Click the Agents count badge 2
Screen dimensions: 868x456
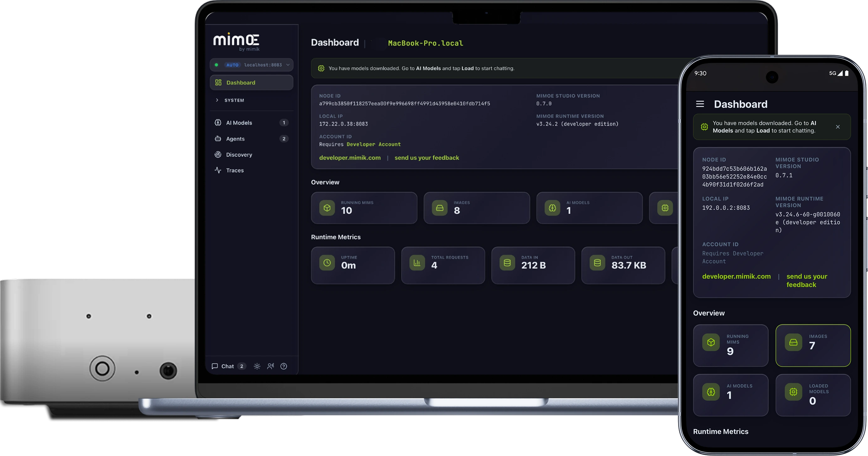coord(284,139)
